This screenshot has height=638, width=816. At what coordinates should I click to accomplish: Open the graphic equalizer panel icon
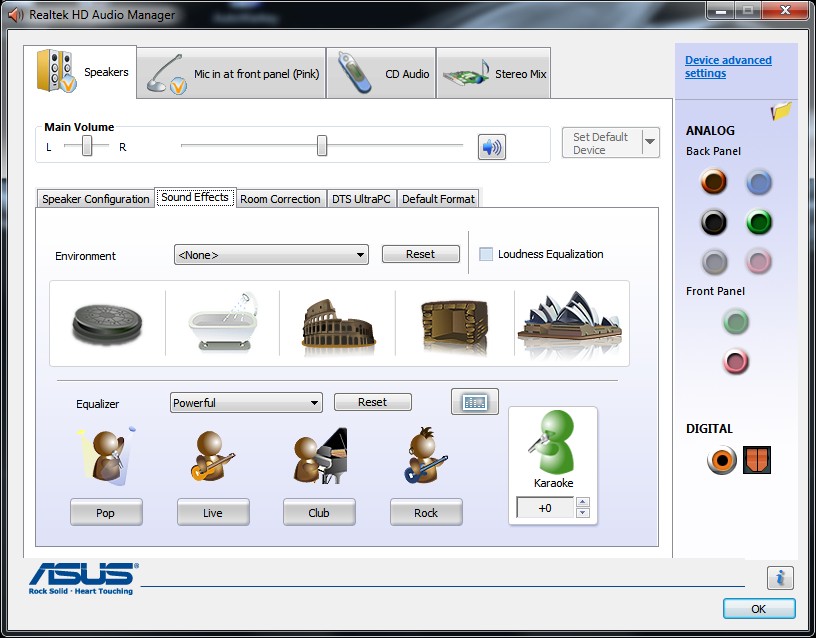[x=475, y=402]
